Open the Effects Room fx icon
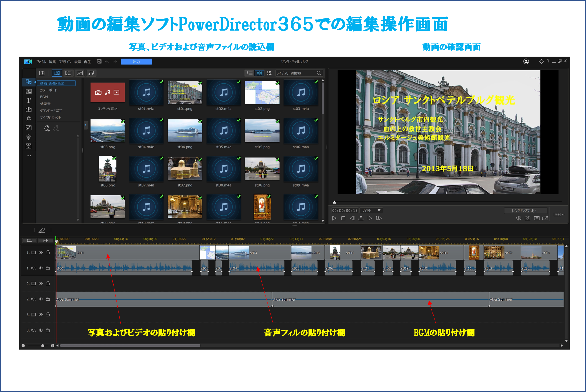The width and height of the screenshot is (586, 392). pos(29,118)
